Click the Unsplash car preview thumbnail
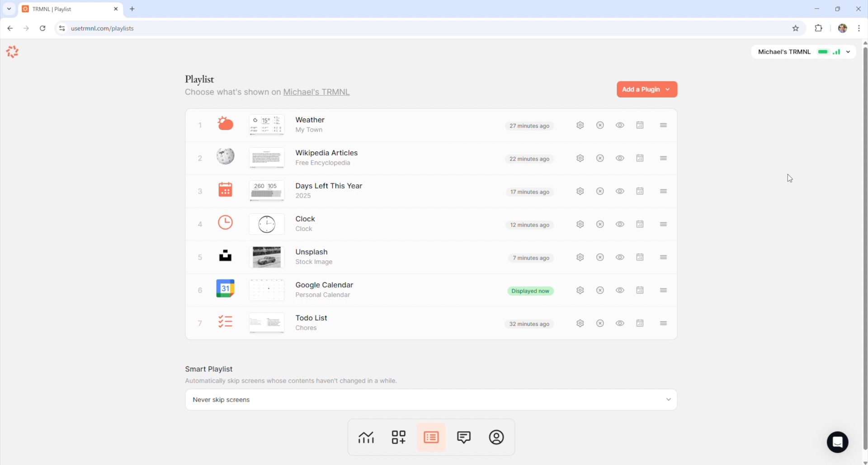The height and width of the screenshot is (465, 868). pos(266,257)
